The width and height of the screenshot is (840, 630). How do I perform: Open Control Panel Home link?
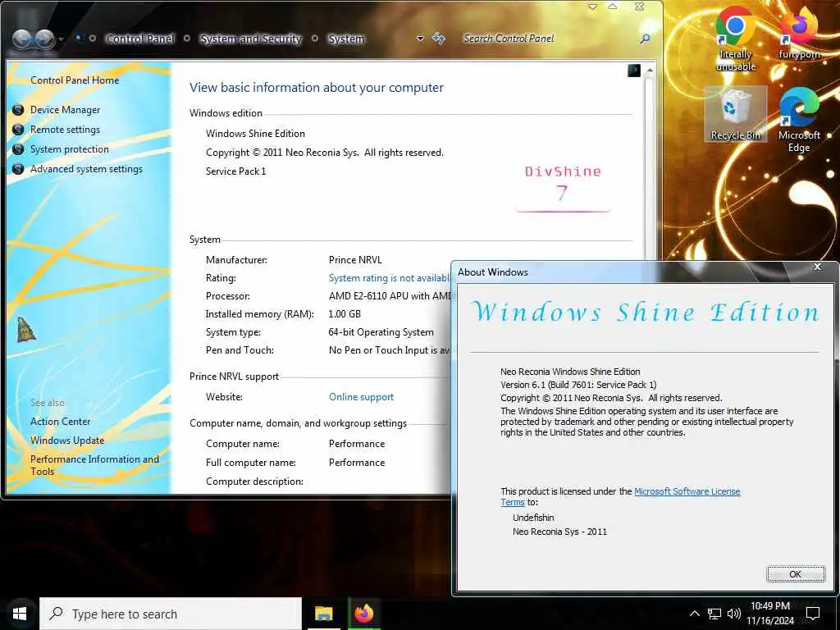(x=75, y=80)
